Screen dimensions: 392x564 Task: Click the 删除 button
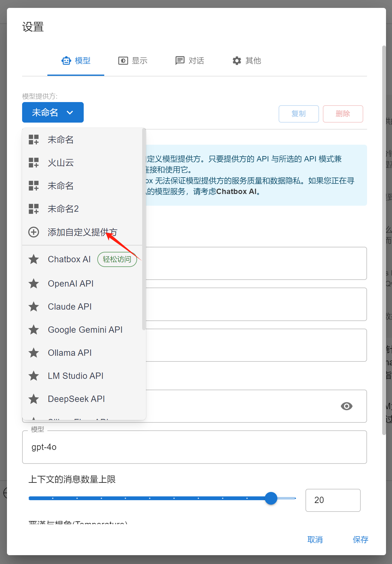(x=343, y=114)
